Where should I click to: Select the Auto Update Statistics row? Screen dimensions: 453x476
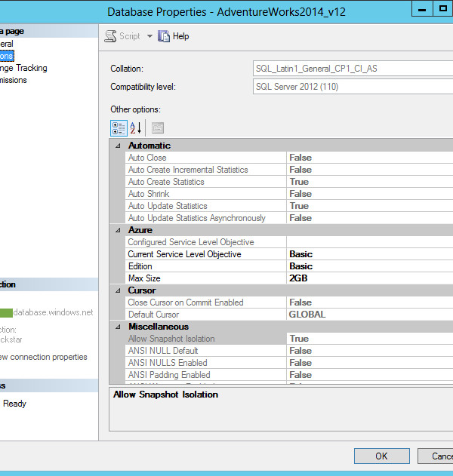289,206
